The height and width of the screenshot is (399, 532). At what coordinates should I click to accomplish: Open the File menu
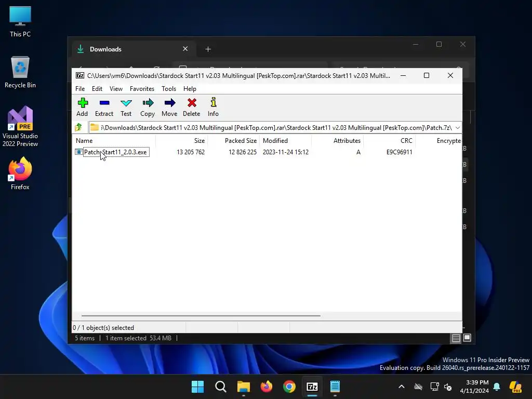(x=80, y=88)
